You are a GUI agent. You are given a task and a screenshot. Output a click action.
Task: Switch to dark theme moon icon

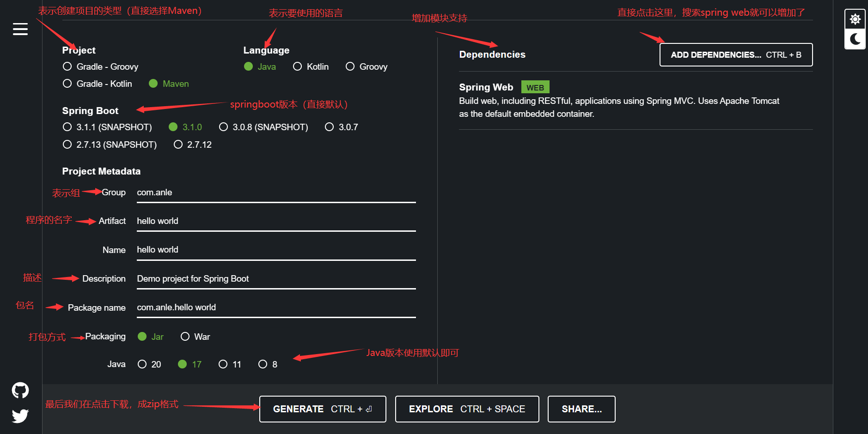coord(855,39)
